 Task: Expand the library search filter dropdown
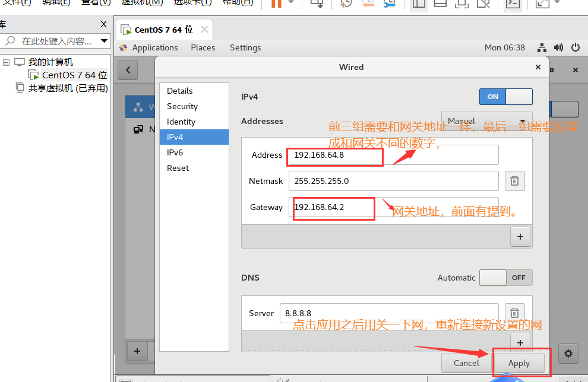(105, 41)
